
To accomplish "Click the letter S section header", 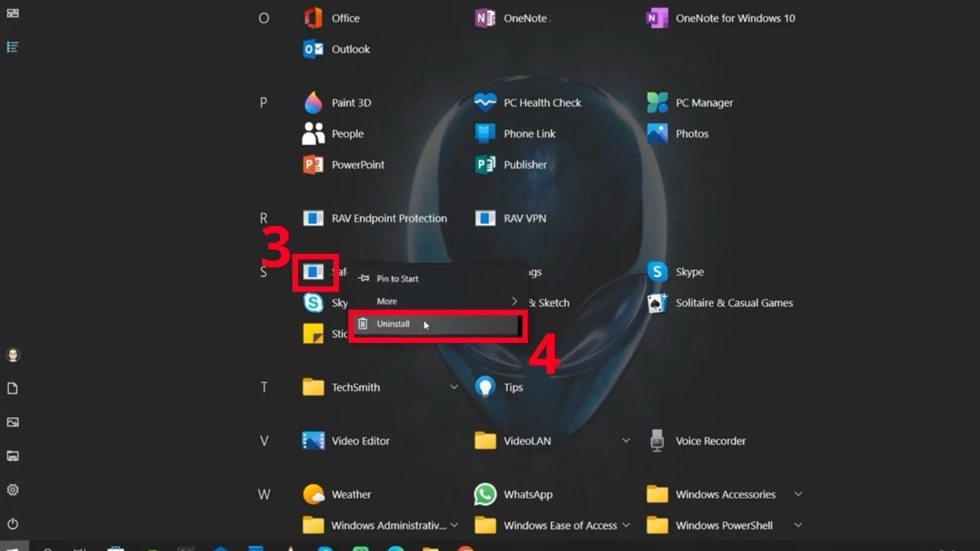I will tap(264, 272).
